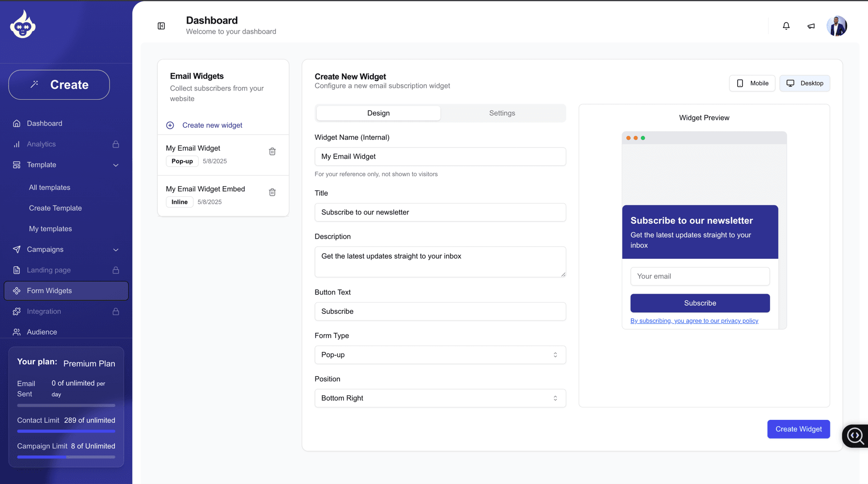
Task: Switch to the Design tab
Action: pyautogui.click(x=379, y=113)
